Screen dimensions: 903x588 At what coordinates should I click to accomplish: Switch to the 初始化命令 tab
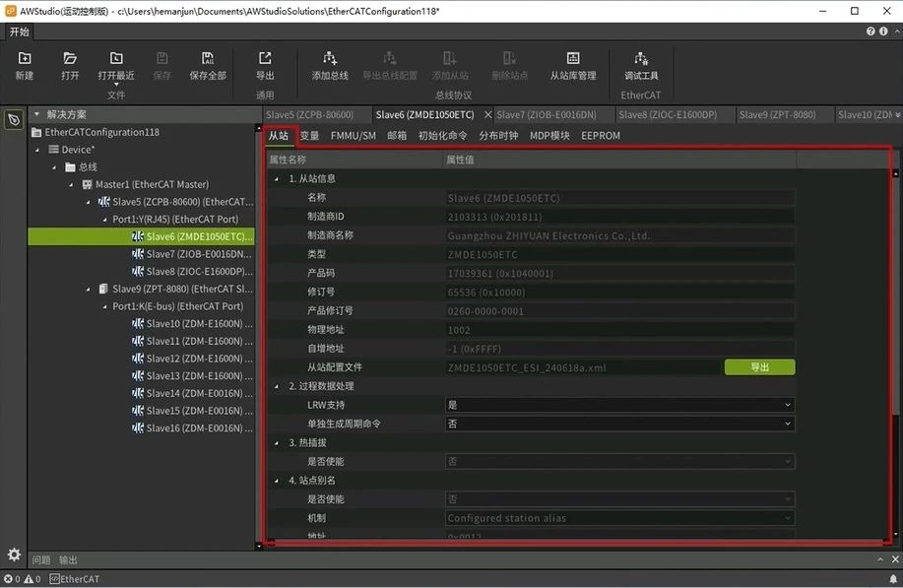[x=442, y=136]
